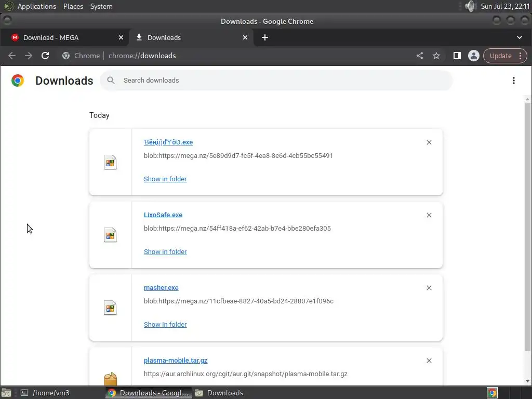This screenshot has width=532, height=399.
Task: Click the page vertical scrollbar
Action: pyautogui.click(x=527, y=227)
